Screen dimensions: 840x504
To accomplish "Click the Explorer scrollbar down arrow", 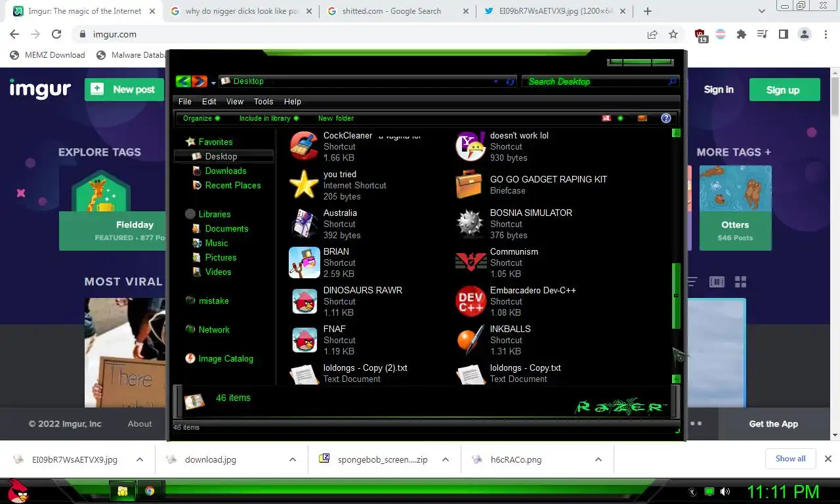I will [x=676, y=379].
